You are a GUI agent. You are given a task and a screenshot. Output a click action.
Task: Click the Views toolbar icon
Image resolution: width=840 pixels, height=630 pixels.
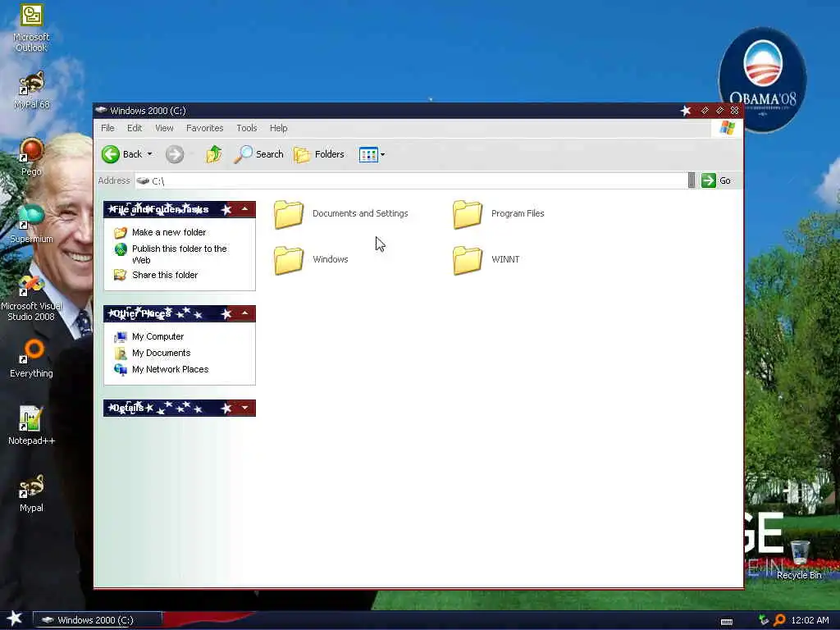368,154
